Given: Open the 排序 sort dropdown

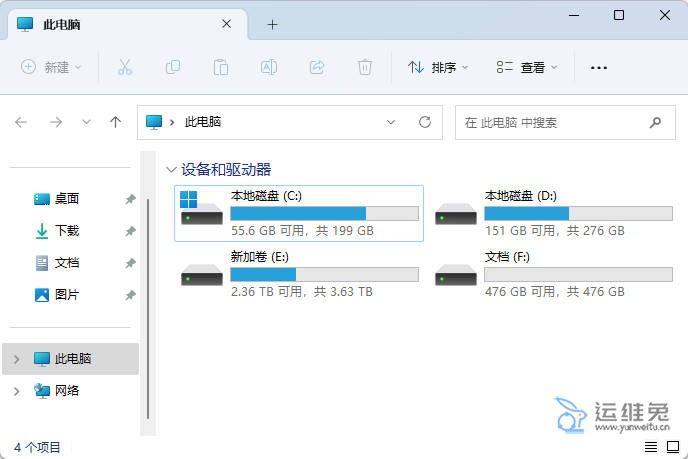Looking at the screenshot, I should pos(437,67).
